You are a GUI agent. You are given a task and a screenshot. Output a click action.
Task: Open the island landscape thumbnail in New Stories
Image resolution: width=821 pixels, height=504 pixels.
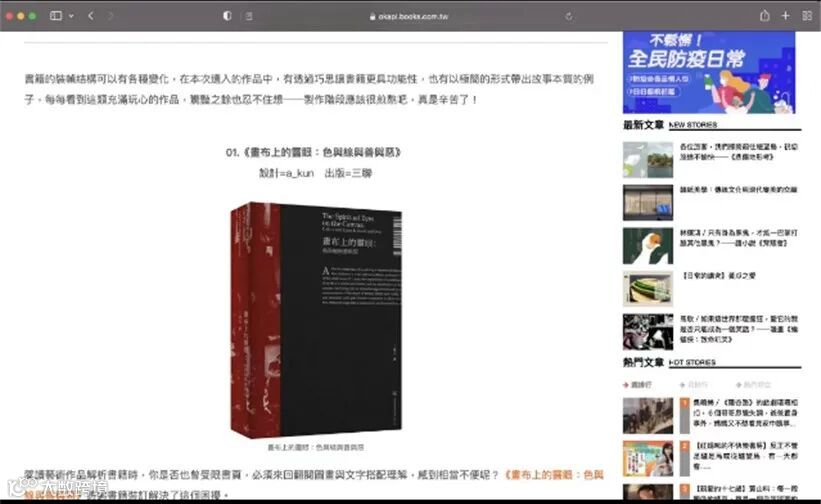[x=648, y=160]
